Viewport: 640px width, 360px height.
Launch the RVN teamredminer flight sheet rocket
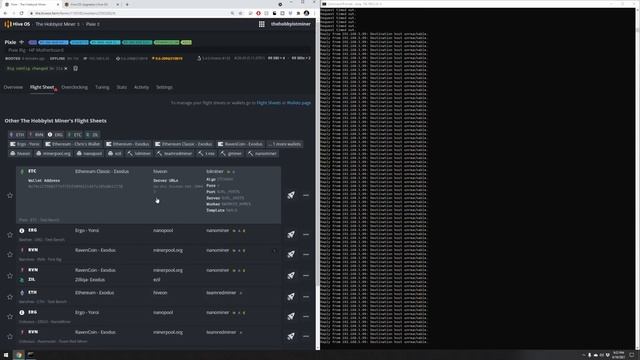(x=291, y=336)
